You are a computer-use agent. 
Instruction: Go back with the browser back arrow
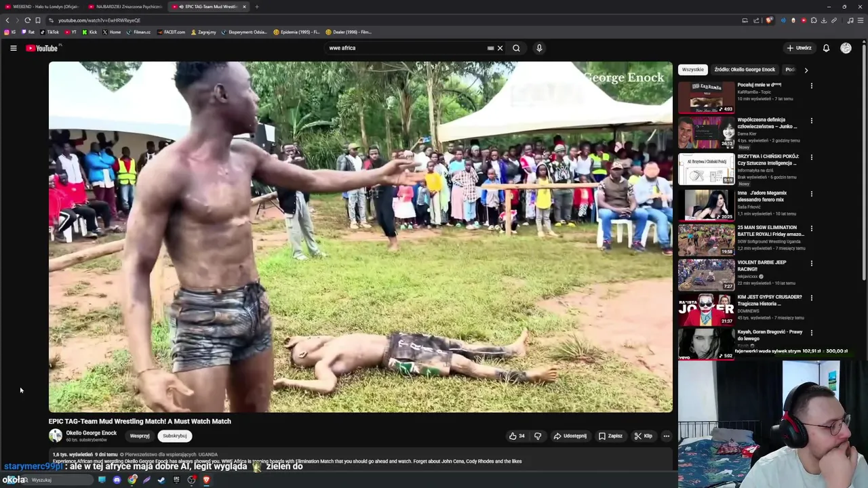(7, 20)
